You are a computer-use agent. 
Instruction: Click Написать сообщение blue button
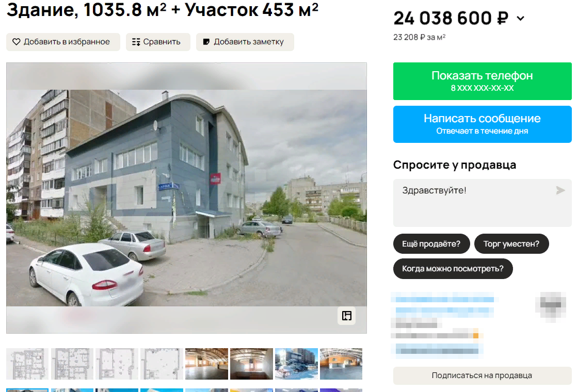coord(482,124)
